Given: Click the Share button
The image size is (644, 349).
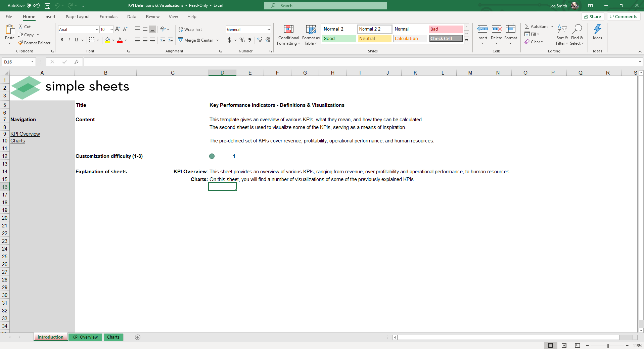Looking at the screenshot, I should 593,17.
